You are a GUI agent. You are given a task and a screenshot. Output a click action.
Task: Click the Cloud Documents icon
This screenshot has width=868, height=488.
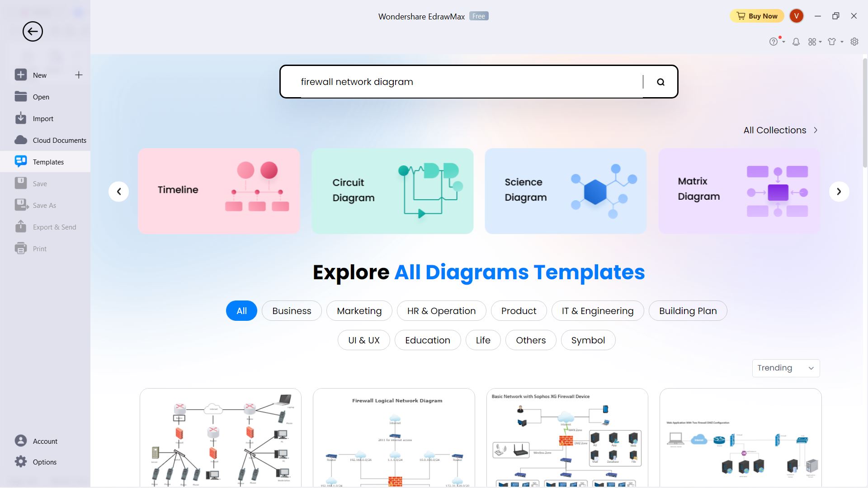pos(20,140)
